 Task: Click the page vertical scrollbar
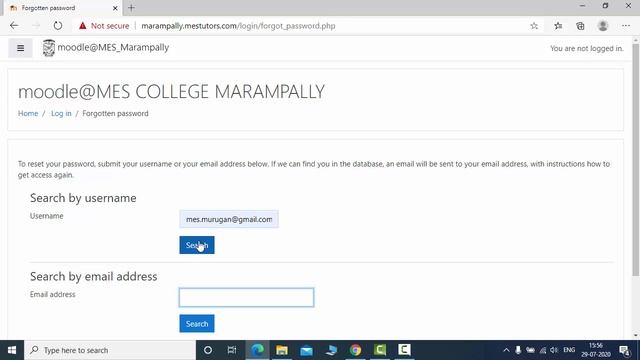636,159
